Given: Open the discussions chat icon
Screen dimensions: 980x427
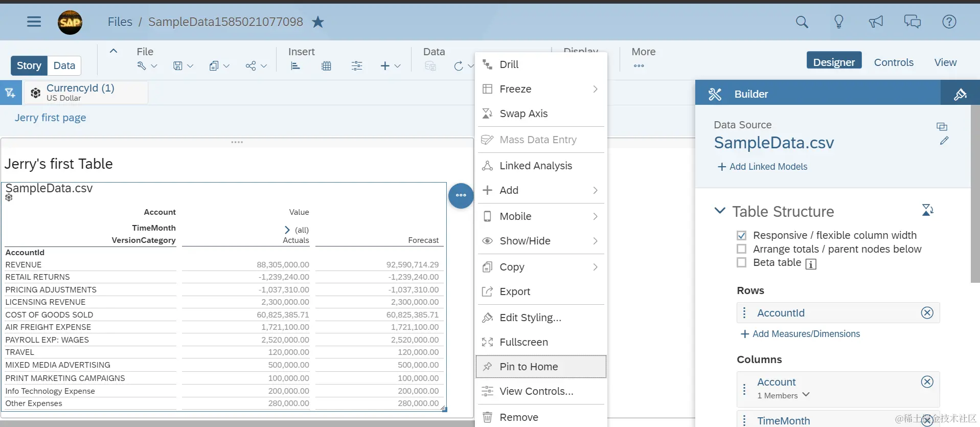Looking at the screenshot, I should point(912,21).
